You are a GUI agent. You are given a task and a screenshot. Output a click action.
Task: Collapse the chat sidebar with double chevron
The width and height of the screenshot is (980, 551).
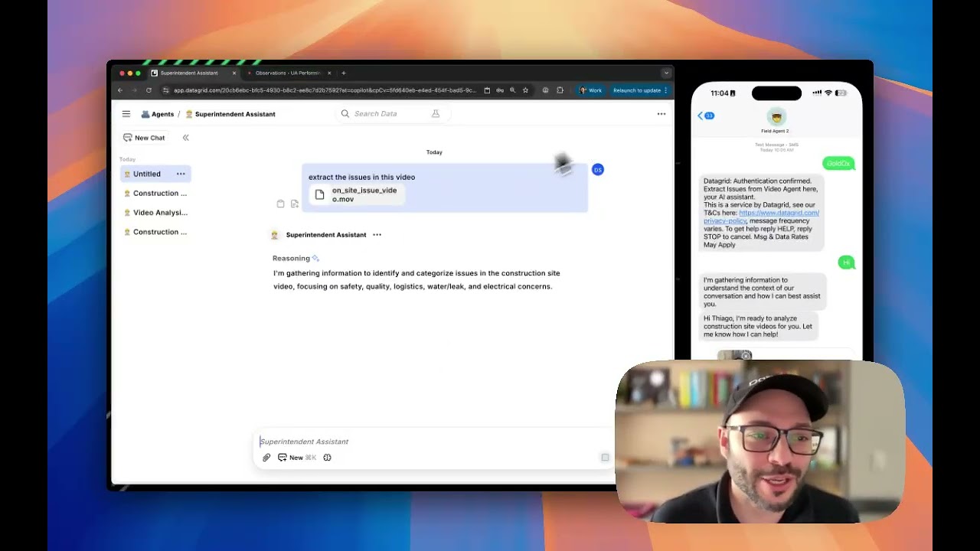(x=185, y=138)
